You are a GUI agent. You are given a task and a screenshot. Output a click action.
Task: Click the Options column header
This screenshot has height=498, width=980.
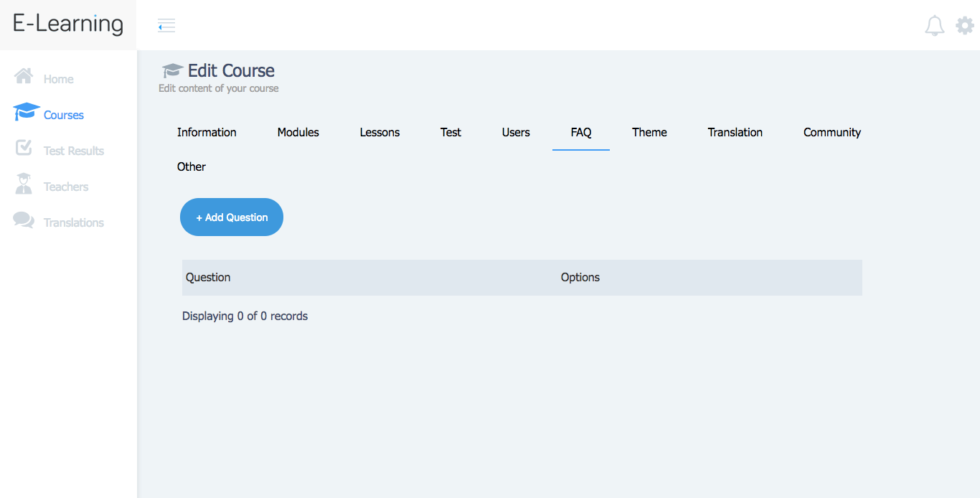click(580, 277)
